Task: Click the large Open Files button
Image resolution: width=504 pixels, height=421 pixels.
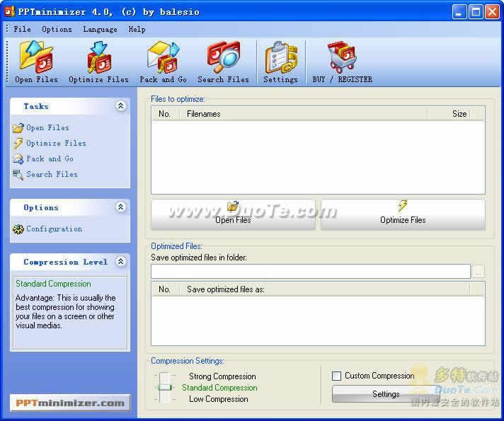Action: pyautogui.click(x=233, y=214)
